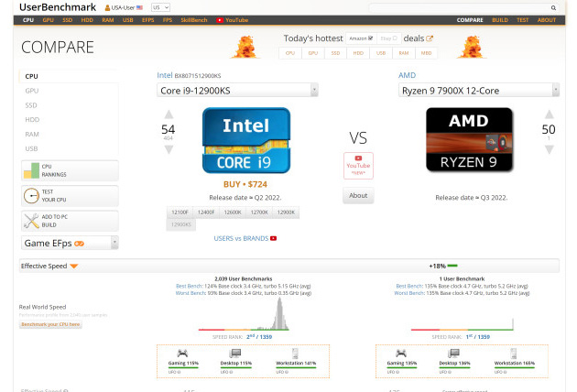Go to ABOUT in top nav
The height and width of the screenshot is (392, 577).
(547, 20)
